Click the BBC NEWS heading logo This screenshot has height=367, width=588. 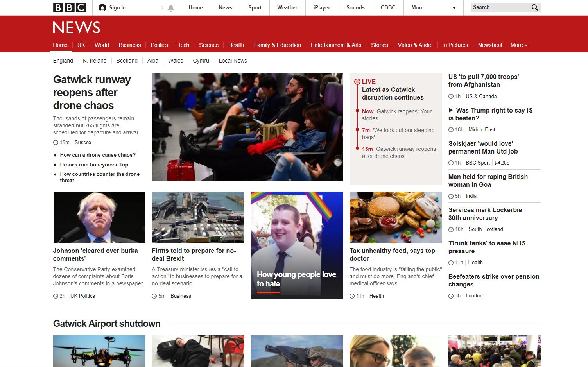tap(77, 27)
